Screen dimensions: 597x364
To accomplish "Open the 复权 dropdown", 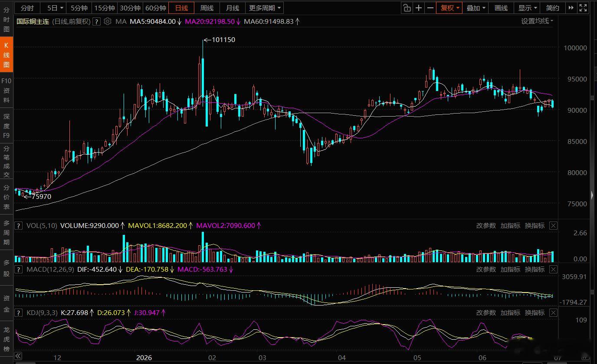I will point(449,8).
